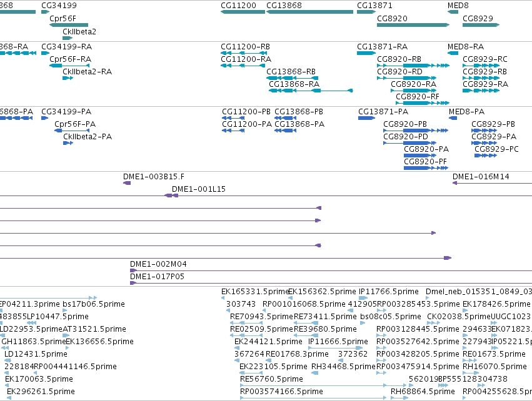Click EST IP11666.5prime label

tap(338, 342)
